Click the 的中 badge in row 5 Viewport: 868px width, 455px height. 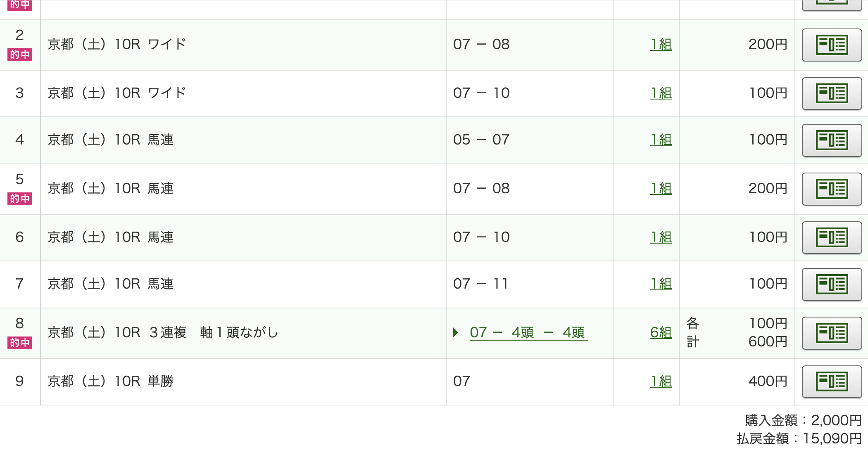[x=20, y=199]
